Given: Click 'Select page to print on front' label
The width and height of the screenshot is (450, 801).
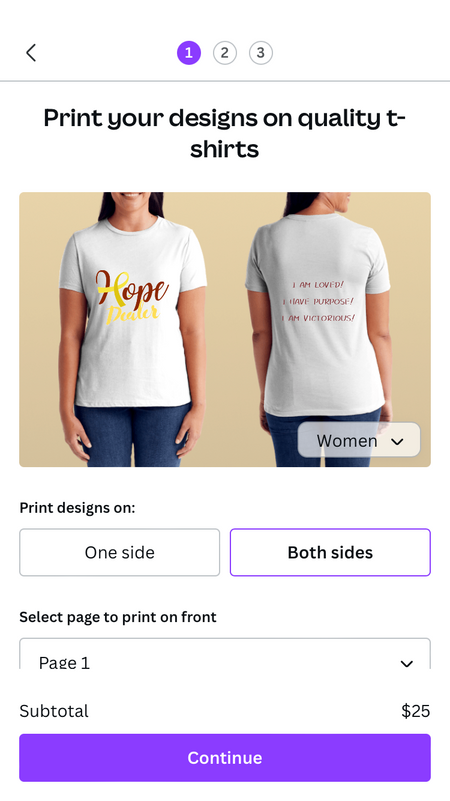Looking at the screenshot, I should pyautogui.click(x=118, y=617).
